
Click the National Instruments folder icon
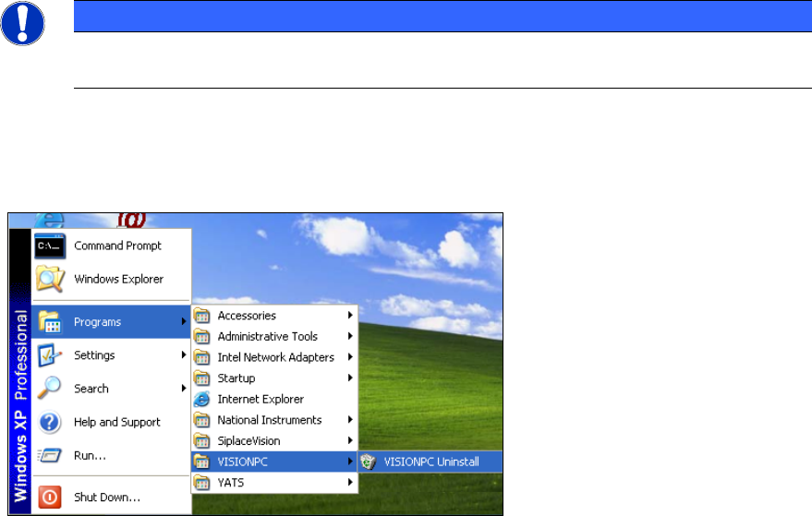click(202, 420)
